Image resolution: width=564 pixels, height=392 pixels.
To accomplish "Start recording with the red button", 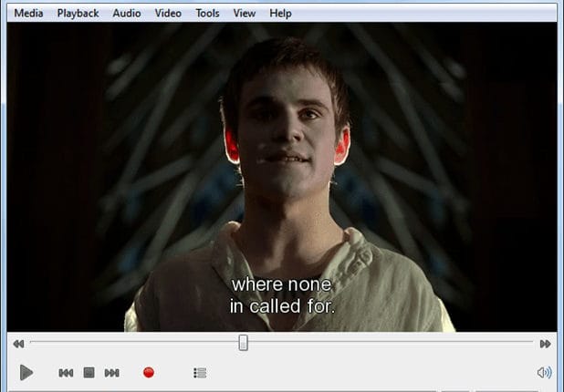I will click(x=148, y=373).
